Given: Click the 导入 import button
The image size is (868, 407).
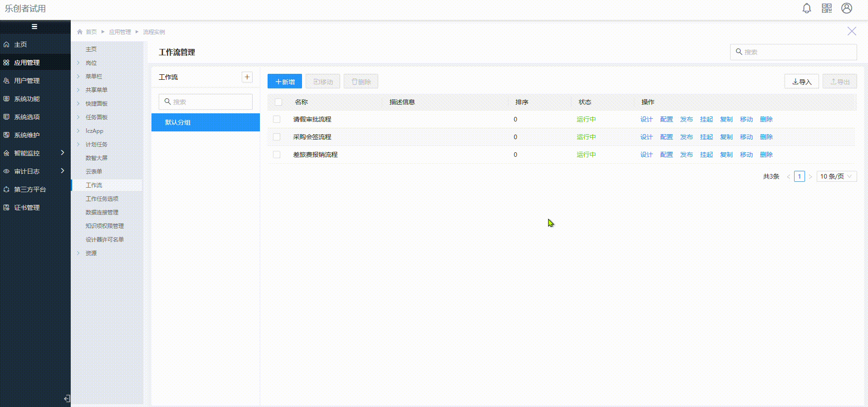Looking at the screenshot, I should [x=801, y=82].
